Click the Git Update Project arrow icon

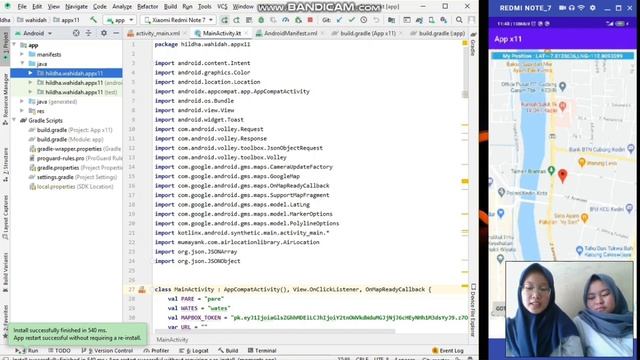click(x=339, y=20)
